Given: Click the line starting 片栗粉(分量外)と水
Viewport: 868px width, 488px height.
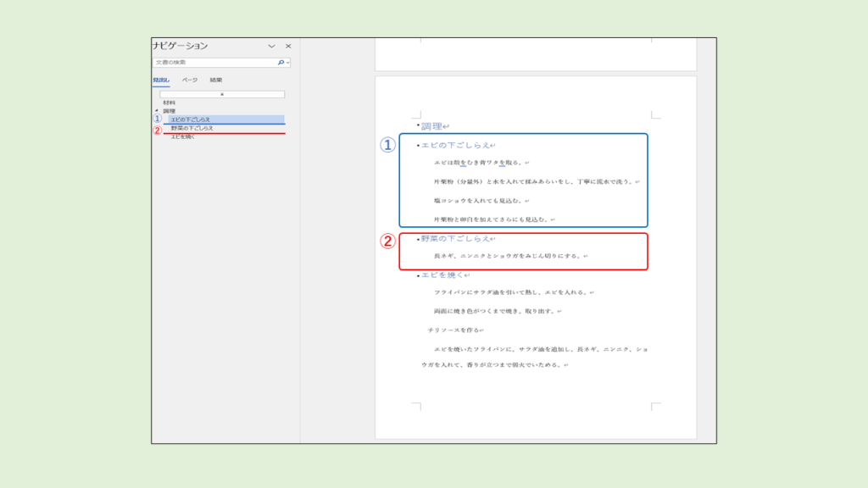Looking at the screenshot, I should coord(534,181).
